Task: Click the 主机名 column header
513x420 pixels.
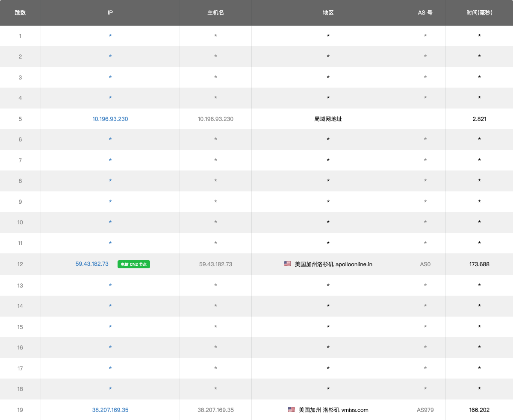Action: point(215,13)
